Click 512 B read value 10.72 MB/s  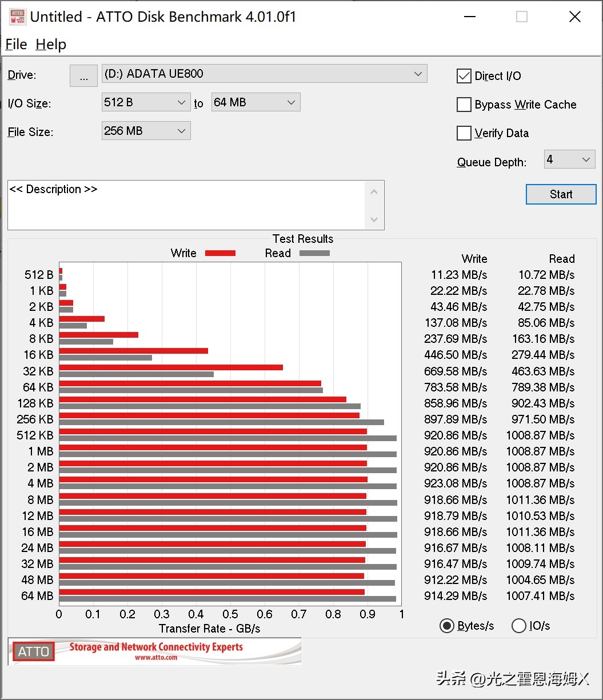pyautogui.click(x=546, y=275)
